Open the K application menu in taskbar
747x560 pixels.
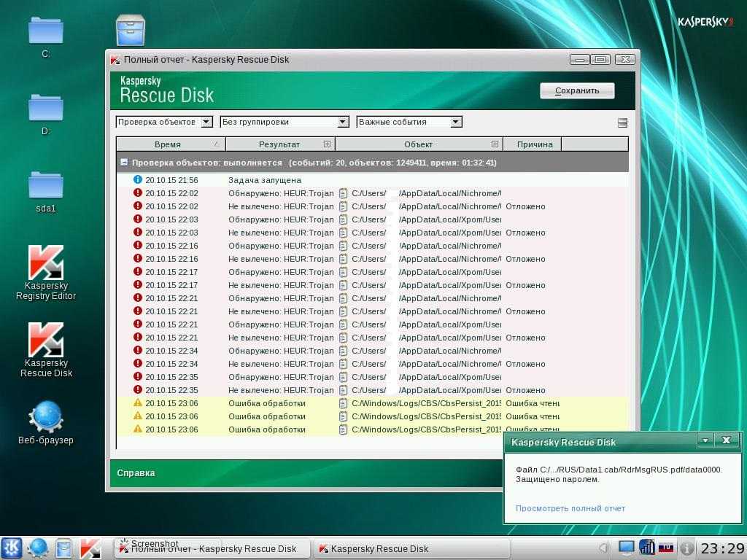pyautogui.click(x=11, y=548)
